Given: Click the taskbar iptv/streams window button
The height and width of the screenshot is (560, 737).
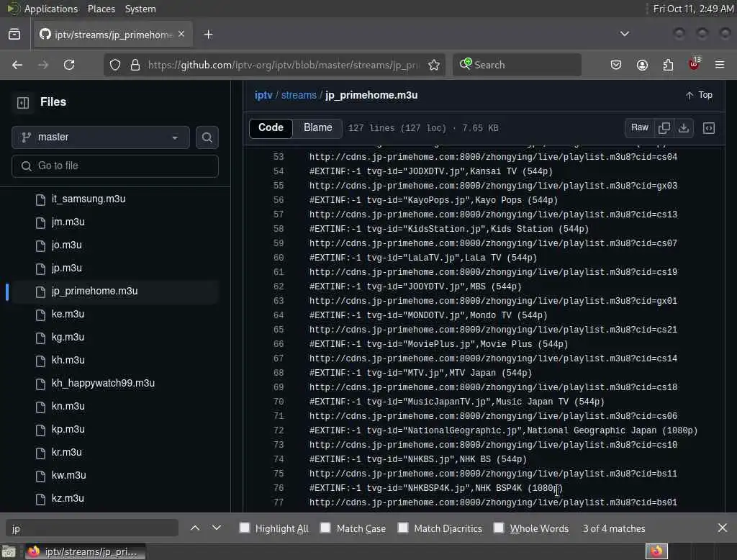Looking at the screenshot, I should [x=84, y=551].
